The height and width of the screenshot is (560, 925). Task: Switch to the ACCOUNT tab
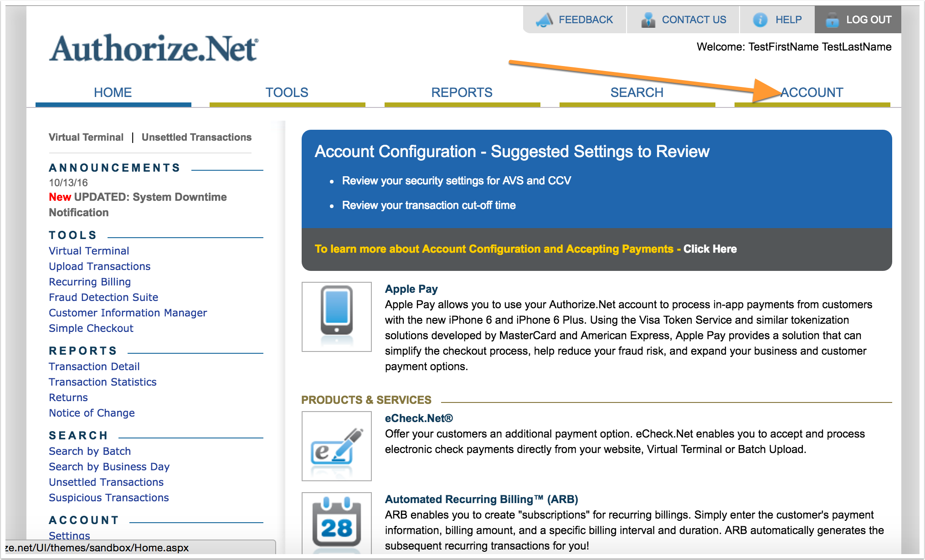[812, 92]
